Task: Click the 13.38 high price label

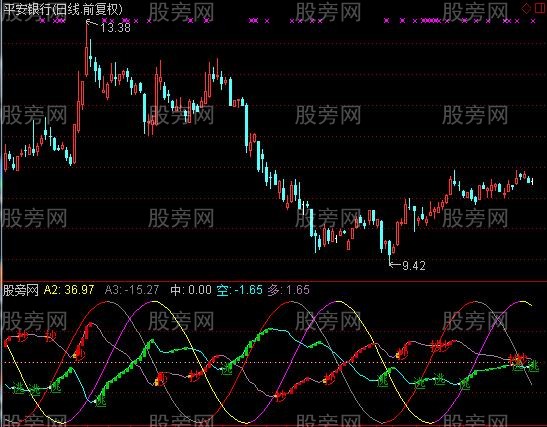Action: pyautogui.click(x=115, y=27)
